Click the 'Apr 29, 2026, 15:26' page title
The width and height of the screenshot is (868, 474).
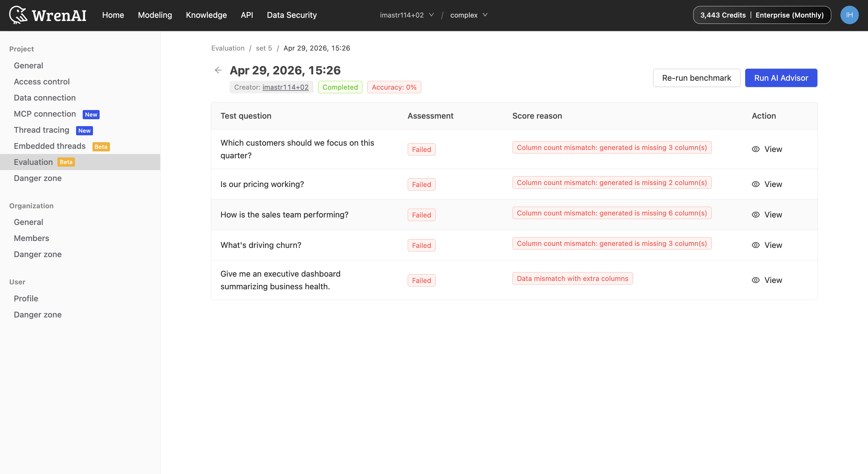coord(285,70)
